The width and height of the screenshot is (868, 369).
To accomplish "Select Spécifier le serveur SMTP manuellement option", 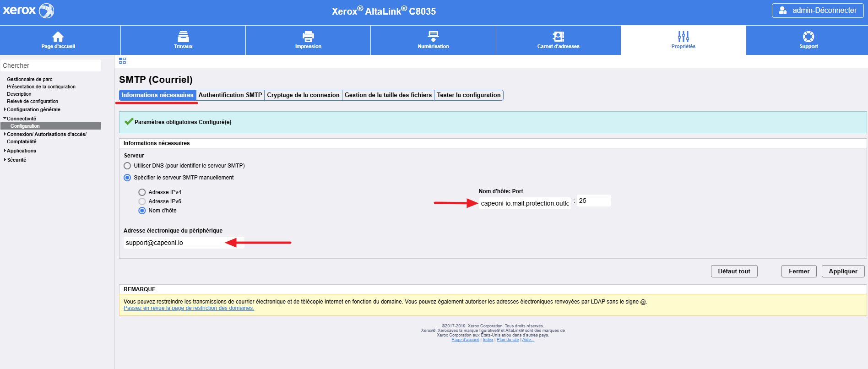I will [127, 178].
